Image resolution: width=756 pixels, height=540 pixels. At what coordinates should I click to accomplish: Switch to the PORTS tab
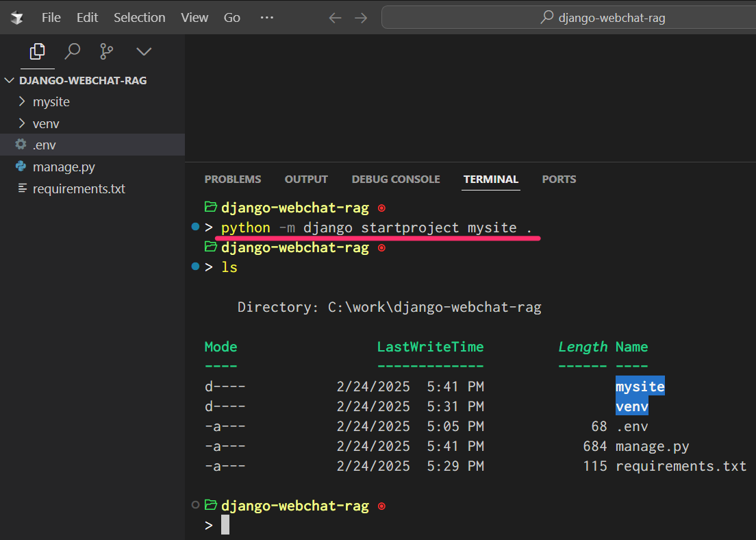click(559, 179)
